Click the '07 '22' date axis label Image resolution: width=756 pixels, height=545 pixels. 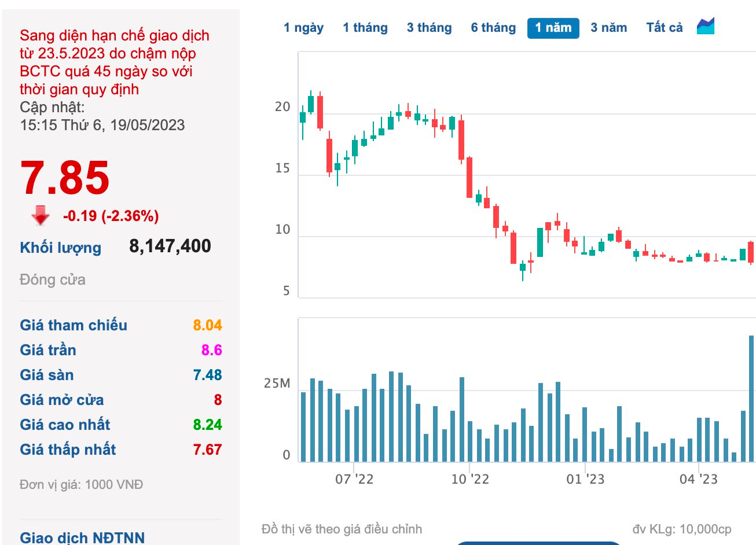[354, 479]
